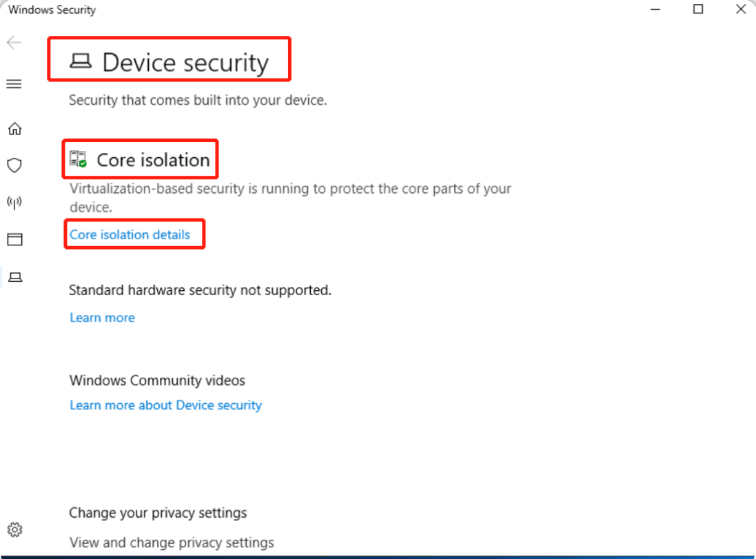Click the back arrow icon
756x559 pixels.
(x=14, y=43)
